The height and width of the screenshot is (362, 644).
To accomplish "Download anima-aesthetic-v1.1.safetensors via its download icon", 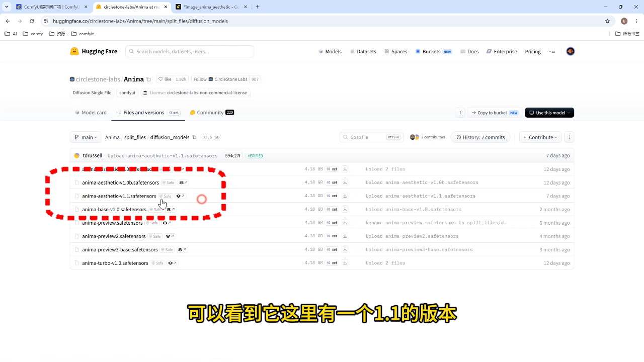I will (x=345, y=196).
